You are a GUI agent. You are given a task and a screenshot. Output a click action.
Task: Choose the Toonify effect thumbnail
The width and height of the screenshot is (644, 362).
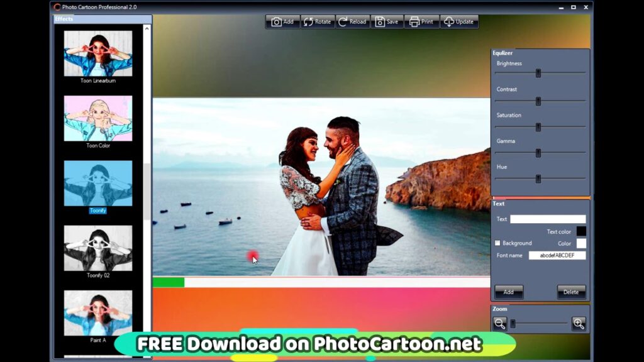pos(98,183)
